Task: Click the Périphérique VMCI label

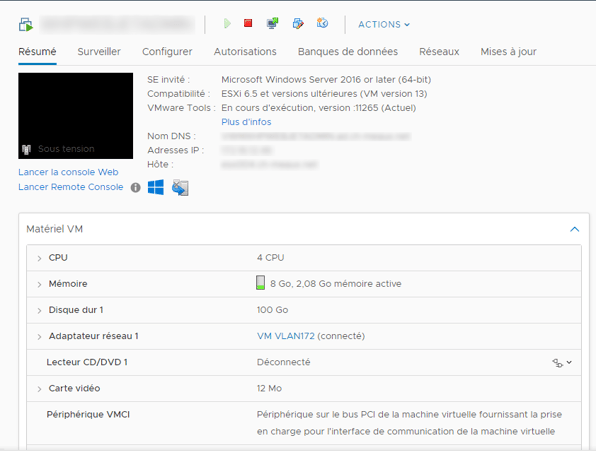Action: (x=88, y=414)
